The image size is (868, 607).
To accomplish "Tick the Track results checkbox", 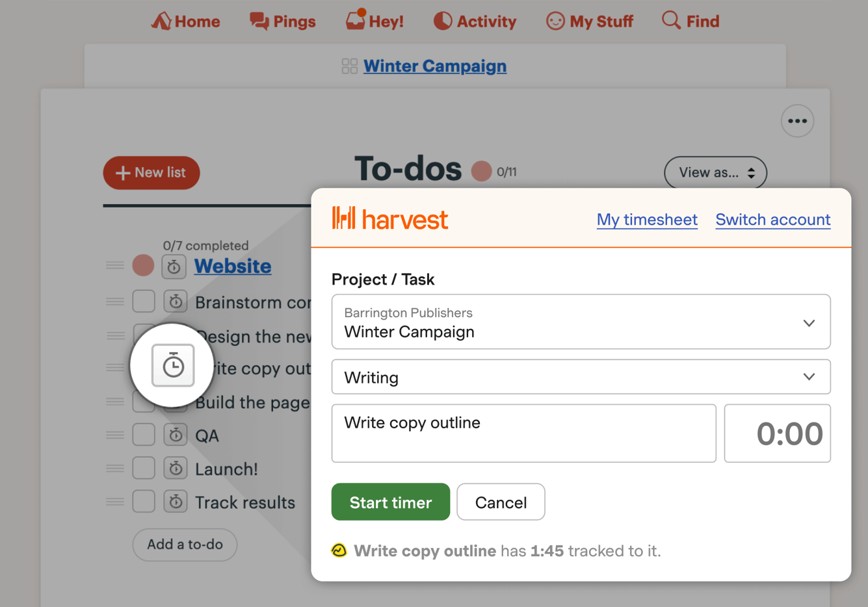I will [144, 502].
